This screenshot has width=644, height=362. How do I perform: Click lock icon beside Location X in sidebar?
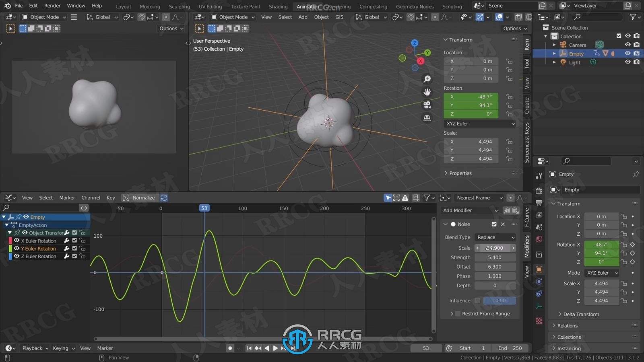[x=510, y=61]
